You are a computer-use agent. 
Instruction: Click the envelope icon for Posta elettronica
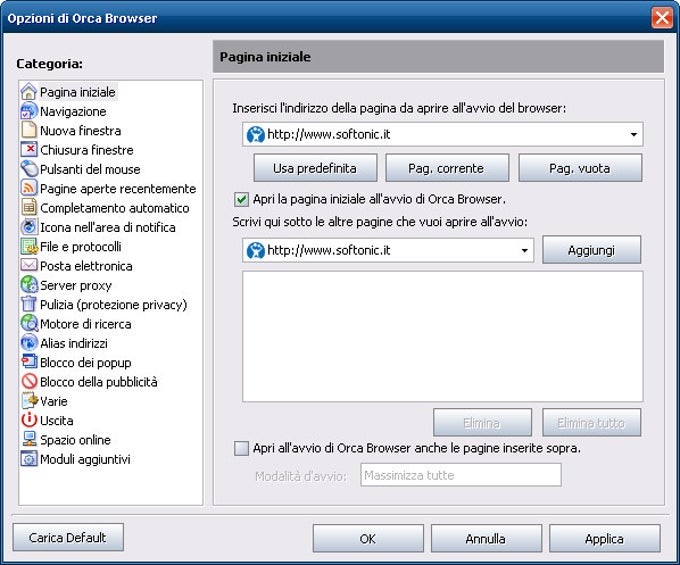[29, 265]
